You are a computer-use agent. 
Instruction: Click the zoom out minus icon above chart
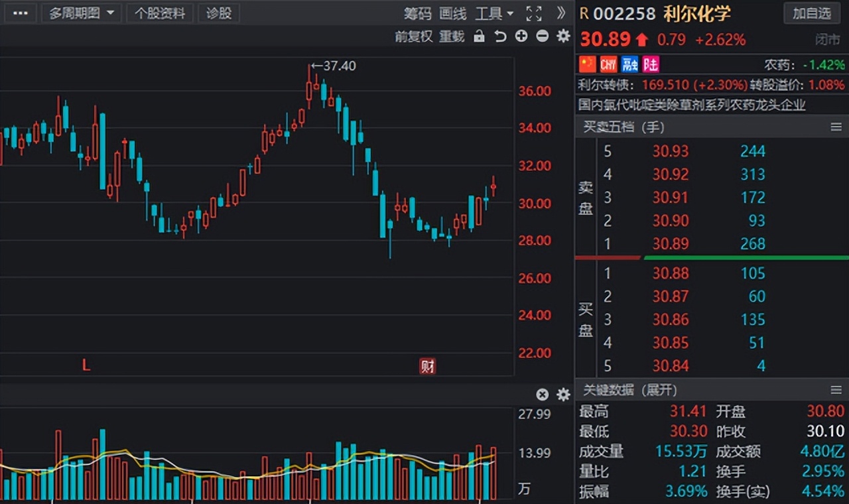tap(542, 37)
